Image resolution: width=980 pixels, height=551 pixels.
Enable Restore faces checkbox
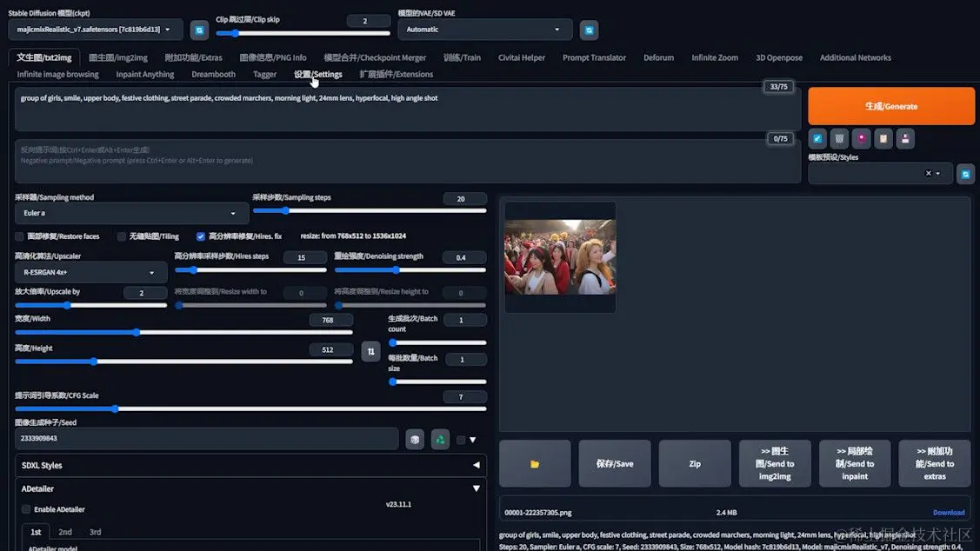pos(19,236)
